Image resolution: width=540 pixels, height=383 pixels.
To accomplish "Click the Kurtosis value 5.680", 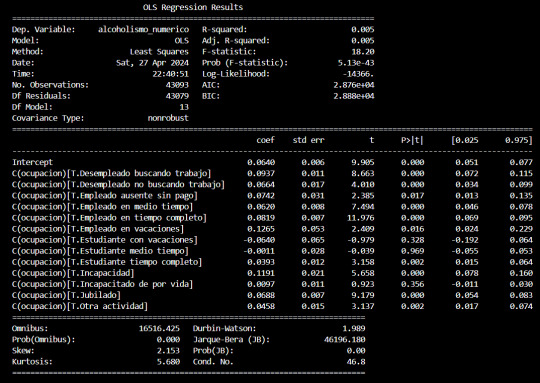I will [168, 362].
